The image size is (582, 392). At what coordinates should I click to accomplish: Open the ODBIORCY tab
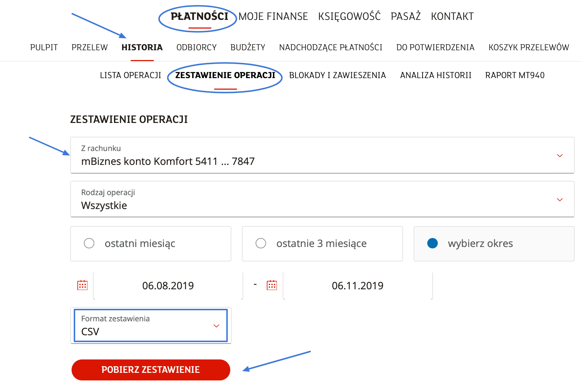point(196,47)
